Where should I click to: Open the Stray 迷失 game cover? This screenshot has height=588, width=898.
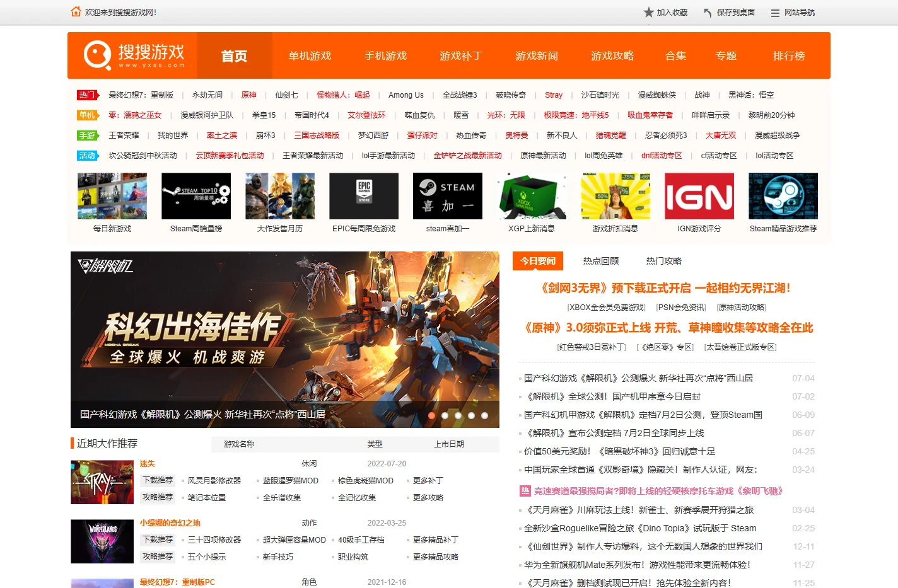pos(102,482)
